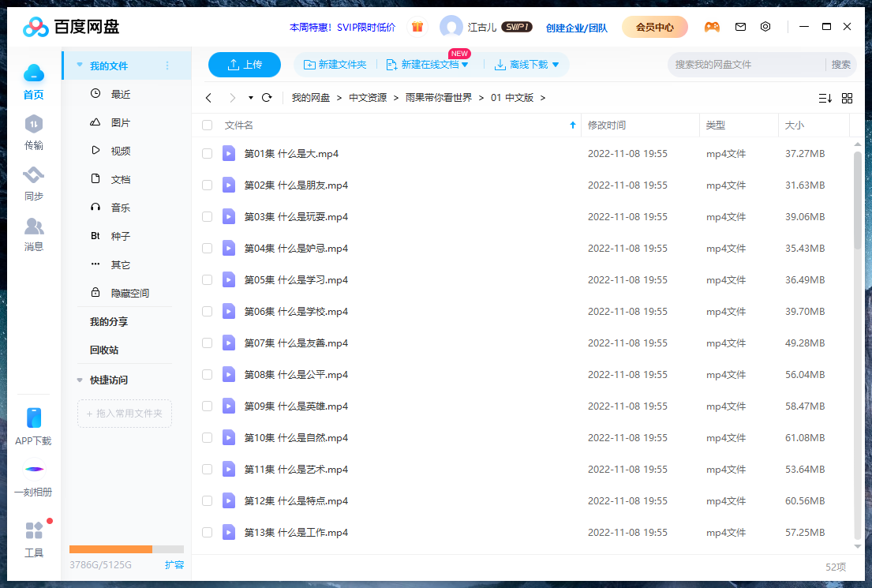This screenshot has height=588, width=872.
Task: Open the navigation history dropdown arrow
Action: 251,98
